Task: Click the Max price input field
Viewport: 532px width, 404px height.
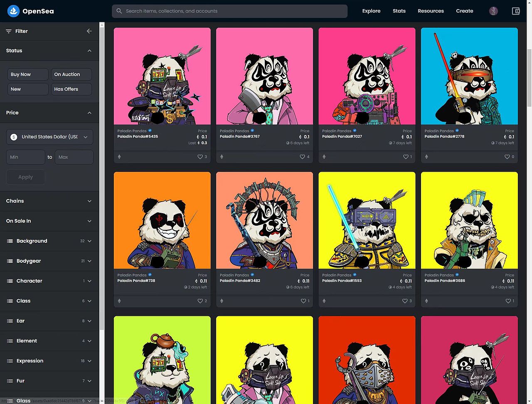Action: coord(74,157)
